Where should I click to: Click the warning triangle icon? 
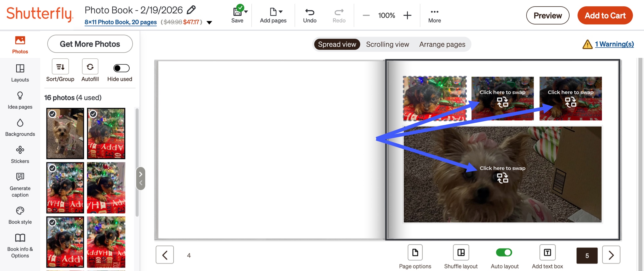pyautogui.click(x=587, y=45)
